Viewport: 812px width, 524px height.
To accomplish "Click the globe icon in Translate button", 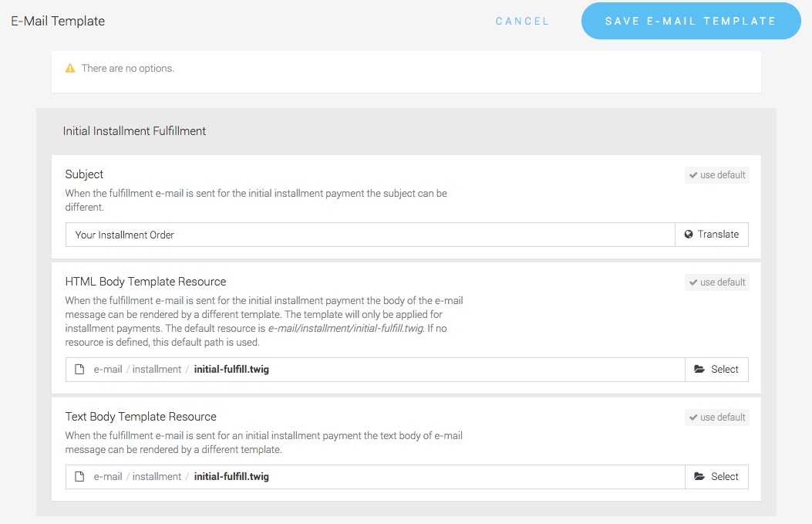I will [689, 235].
